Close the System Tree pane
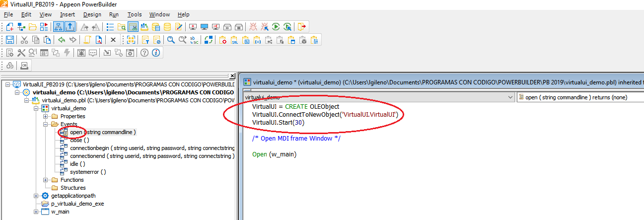 point(232,76)
